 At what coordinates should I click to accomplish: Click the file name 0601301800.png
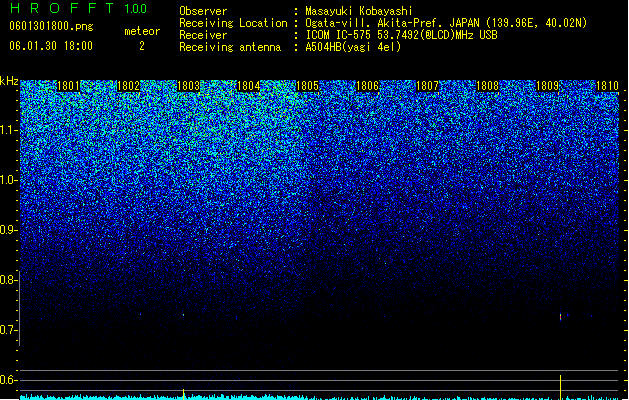51,26
